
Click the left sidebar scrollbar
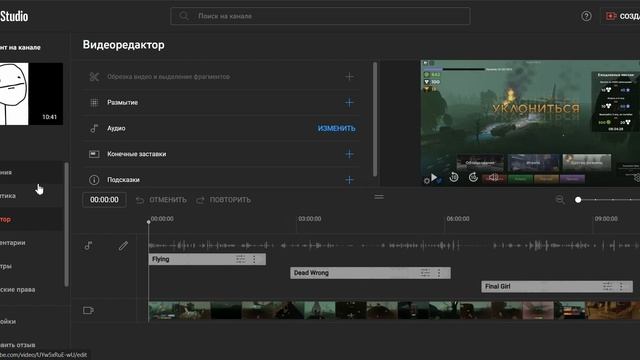(x=67, y=224)
